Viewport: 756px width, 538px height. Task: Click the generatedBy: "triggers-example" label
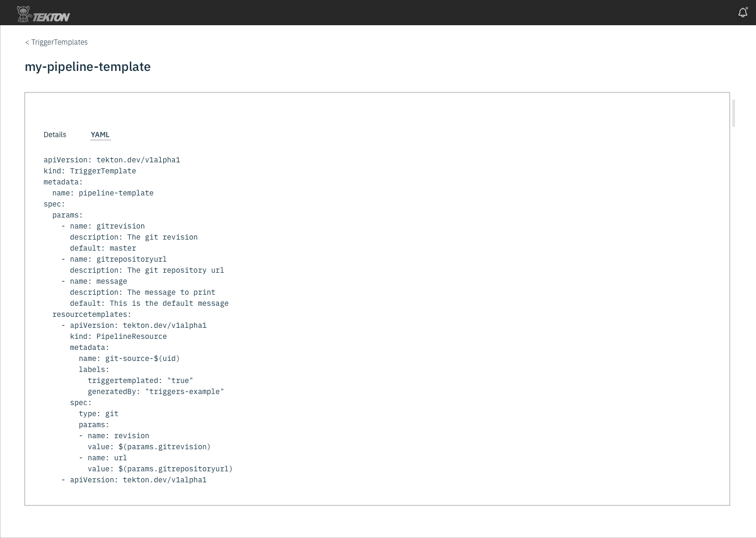[x=155, y=391]
